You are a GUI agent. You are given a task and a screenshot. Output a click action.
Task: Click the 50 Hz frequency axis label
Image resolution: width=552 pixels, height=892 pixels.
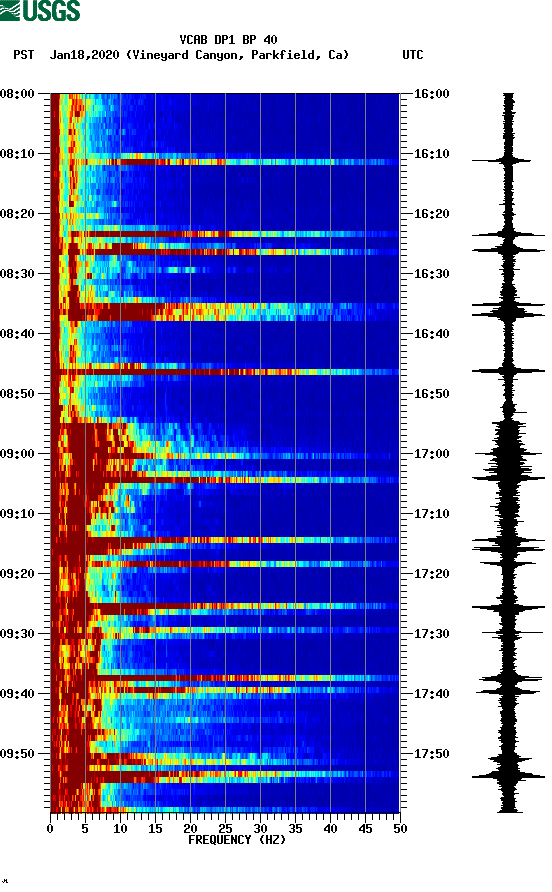click(x=400, y=829)
